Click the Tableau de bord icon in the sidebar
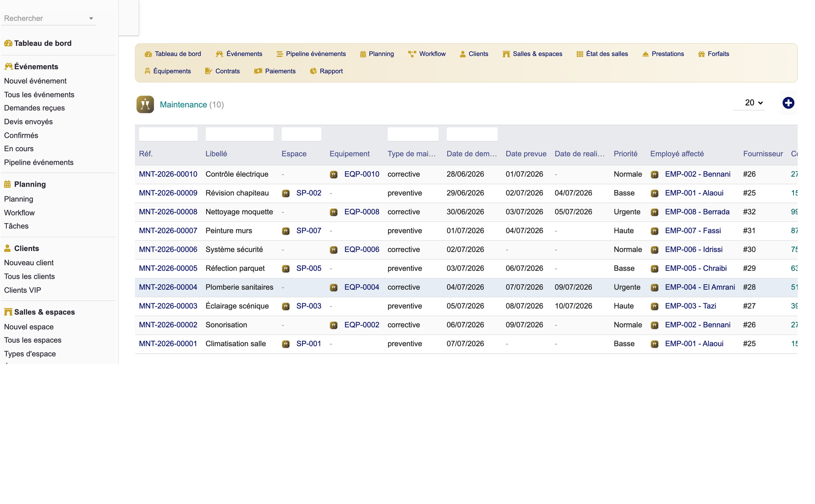Screen dimensions: 815x504 tap(8, 43)
